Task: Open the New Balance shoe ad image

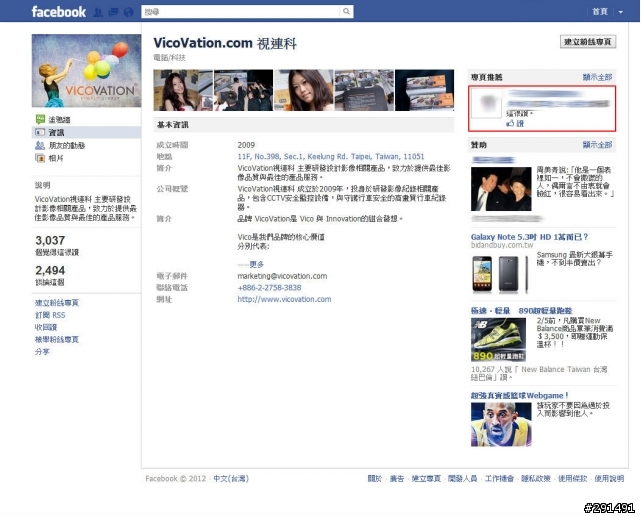Action: (499, 339)
